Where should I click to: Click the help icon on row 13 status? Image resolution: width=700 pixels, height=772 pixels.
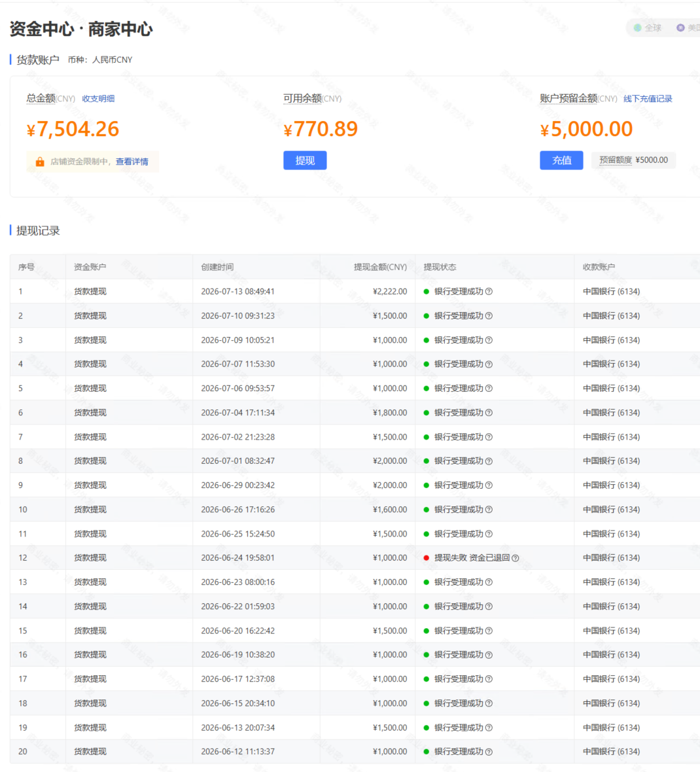(489, 582)
